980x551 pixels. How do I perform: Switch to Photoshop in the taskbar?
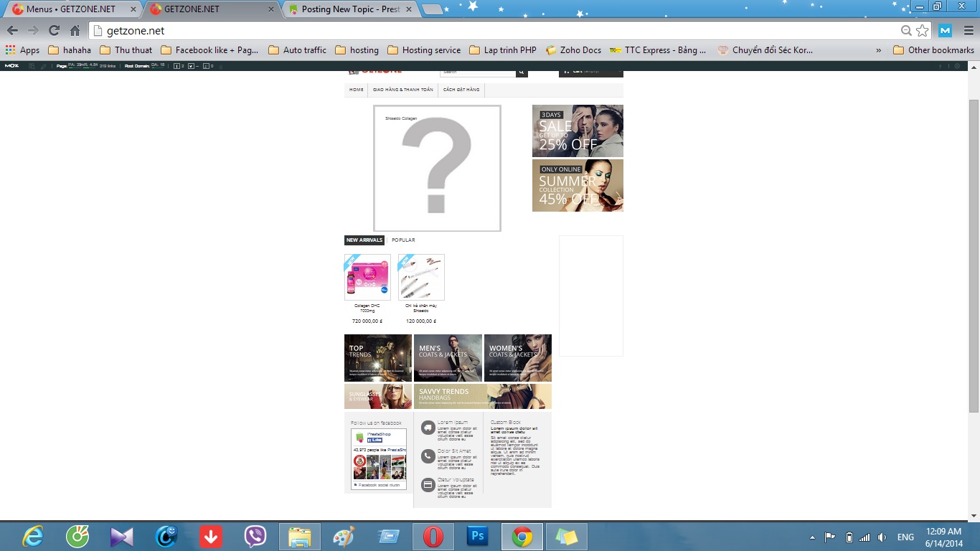[477, 537]
